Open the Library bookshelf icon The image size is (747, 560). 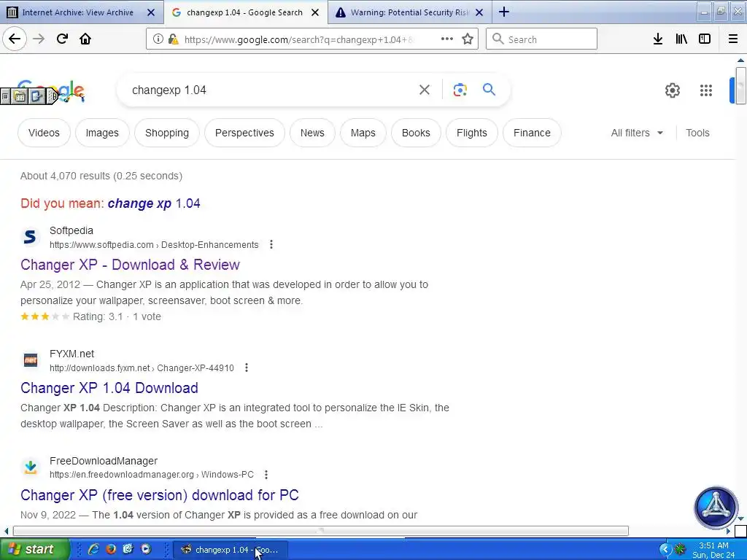[x=681, y=39]
